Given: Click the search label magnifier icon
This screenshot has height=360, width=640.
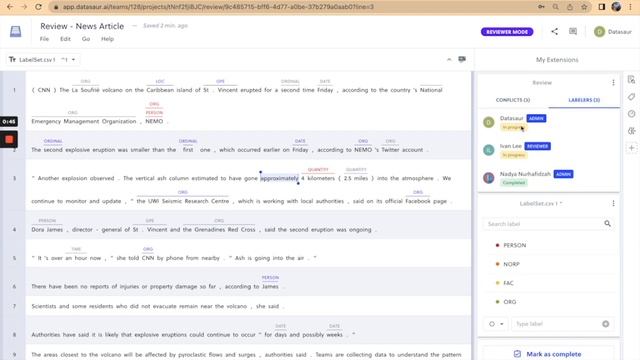Looking at the screenshot, I should (607, 224).
